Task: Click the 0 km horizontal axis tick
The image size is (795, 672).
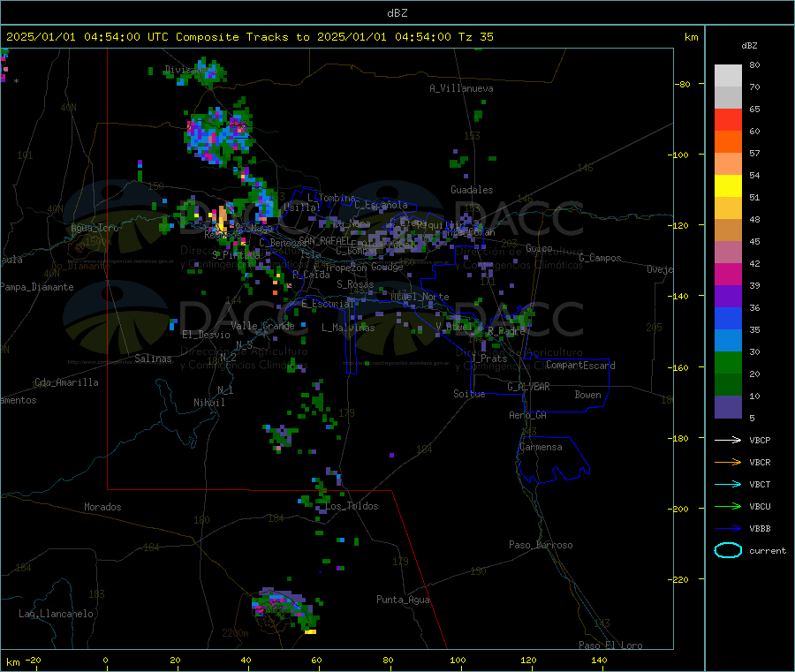Action: pos(105,660)
